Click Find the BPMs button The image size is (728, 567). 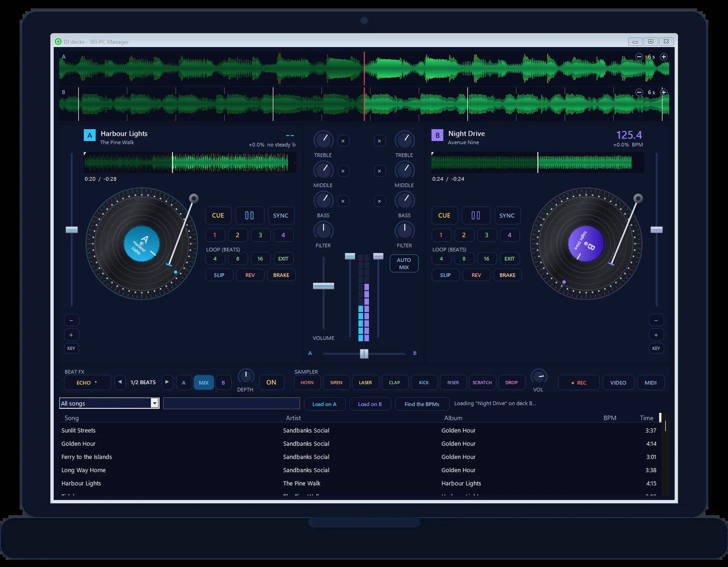point(422,404)
